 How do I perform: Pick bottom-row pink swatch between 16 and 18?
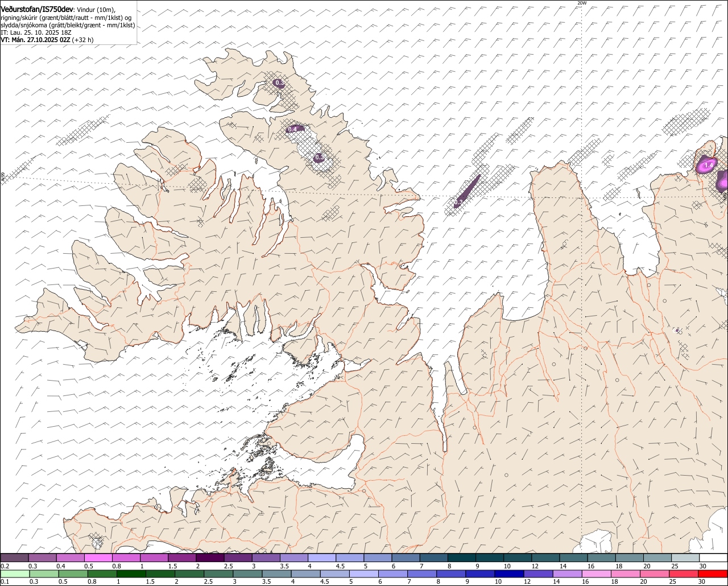[597, 573]
